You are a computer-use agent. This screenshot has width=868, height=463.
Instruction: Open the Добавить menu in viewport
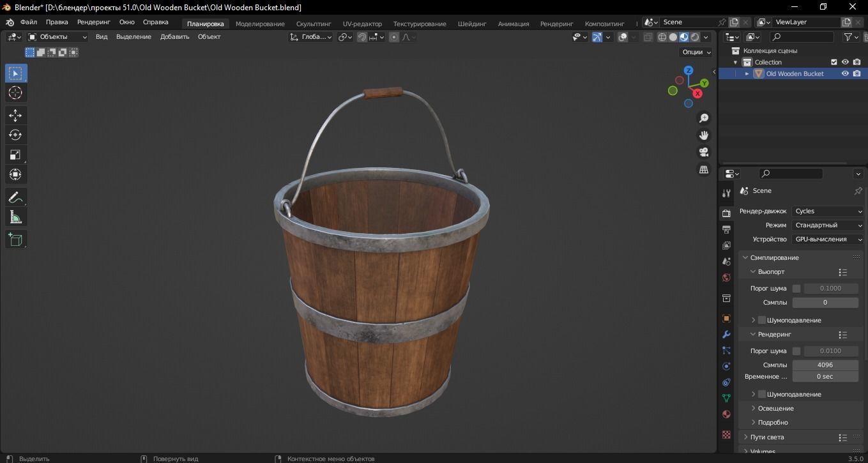[175, 37]
